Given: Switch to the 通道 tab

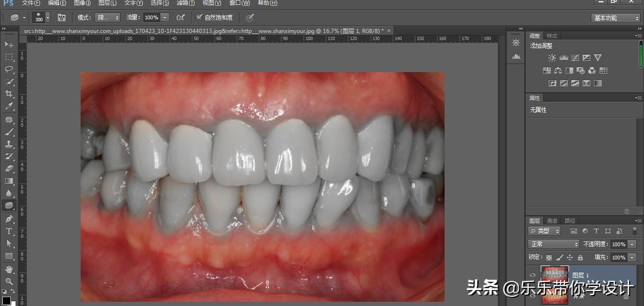Looking at the screenshot, I should click(x=552, y=220).
